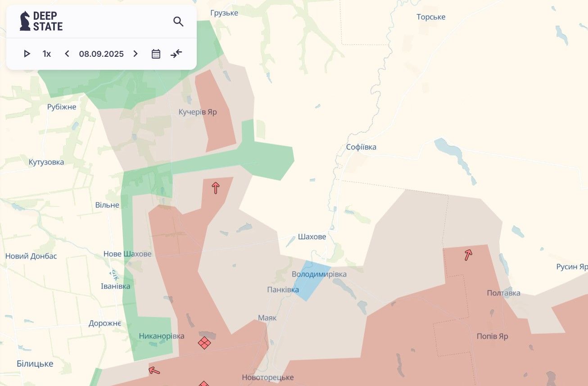The width and height of the screenshot is (588, 386).
Task: Change the 1x playback speed
Action: (x=47, y=54)
